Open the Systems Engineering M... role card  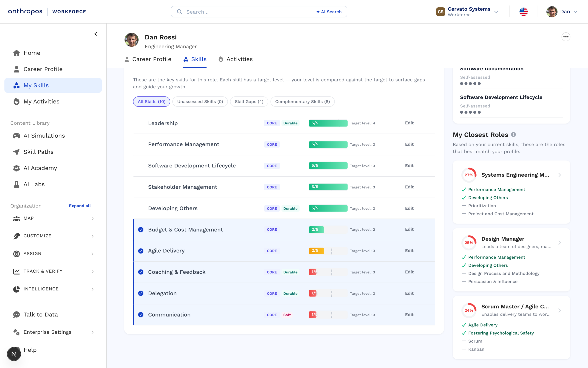[512, 192]
